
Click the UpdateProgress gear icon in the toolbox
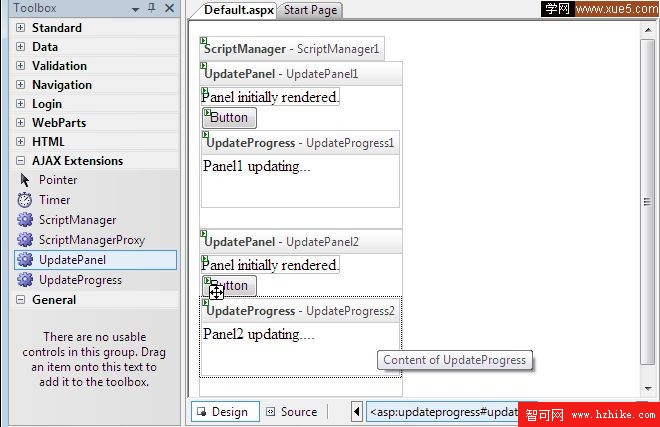pyautogui.click(x=25, y=279)
